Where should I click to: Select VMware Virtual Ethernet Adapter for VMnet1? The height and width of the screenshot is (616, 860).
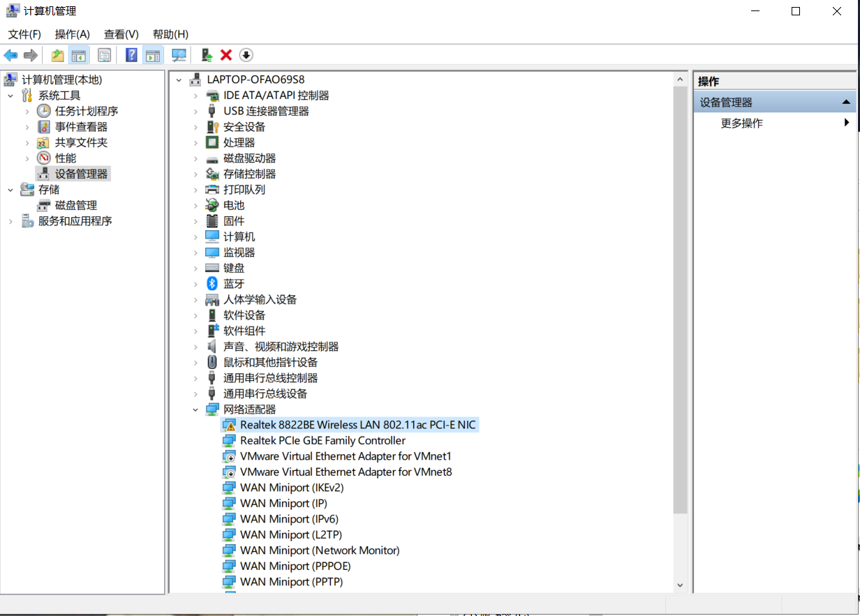(x=346, y=456)
